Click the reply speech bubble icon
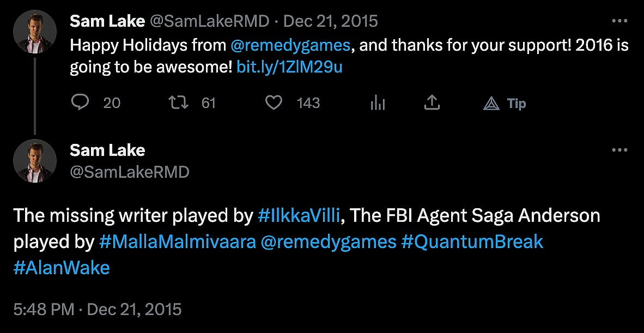The width and height of the screenshot is (644, 333). tap(80, 102)
